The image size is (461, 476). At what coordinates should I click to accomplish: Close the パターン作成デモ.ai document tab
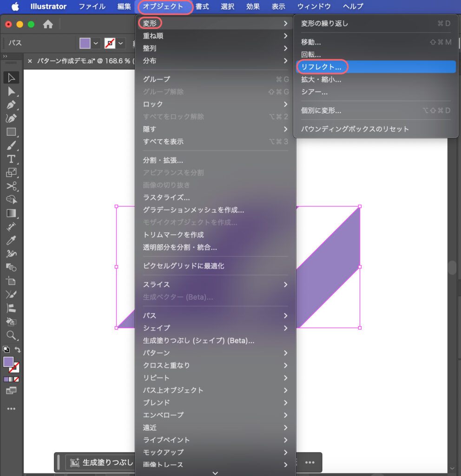click(x=30, y=61)
